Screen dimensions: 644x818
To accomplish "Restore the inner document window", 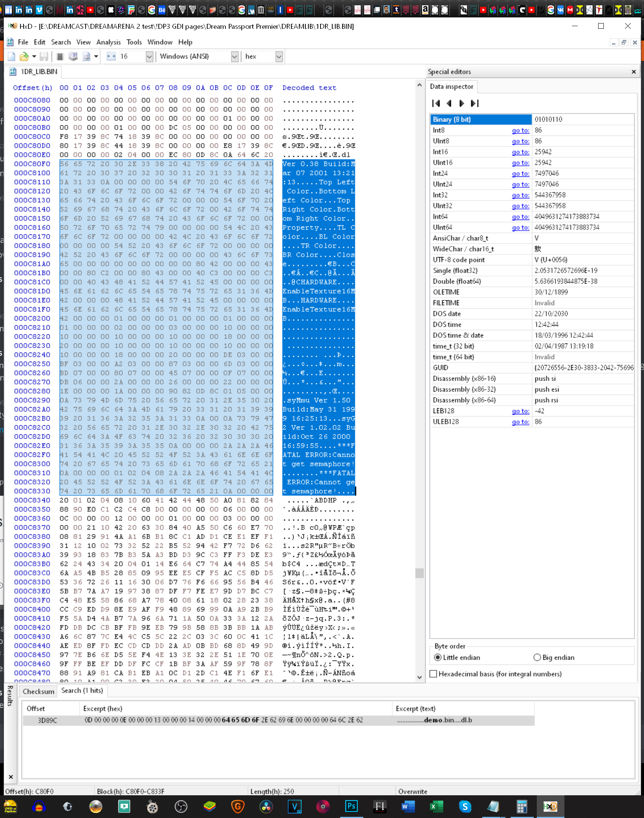I will click(624, 42).
